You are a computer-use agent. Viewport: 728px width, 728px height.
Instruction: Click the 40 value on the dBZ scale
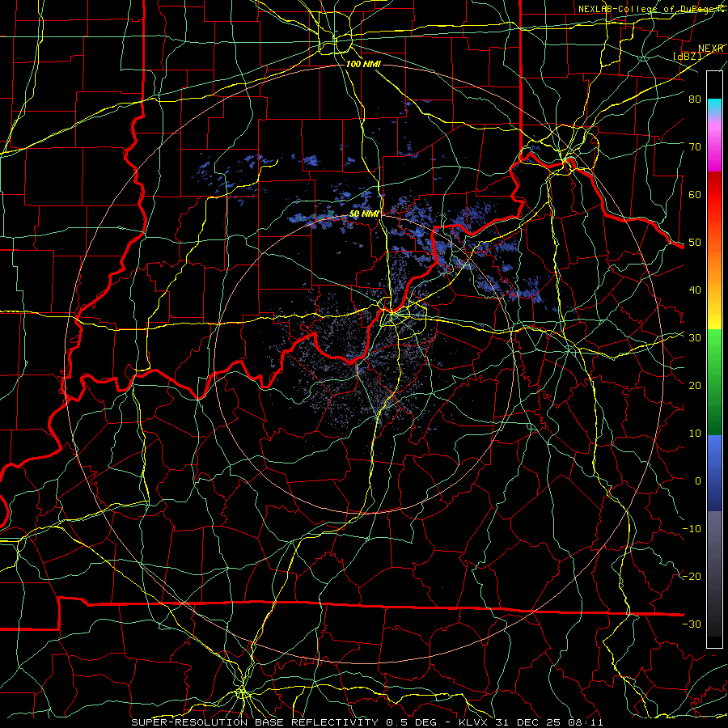[695, 290]
